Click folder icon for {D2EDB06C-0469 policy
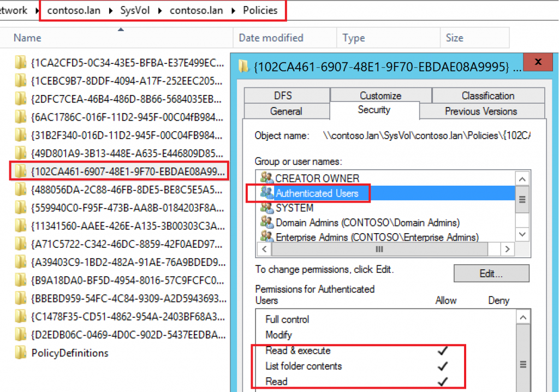 point(21,334)
